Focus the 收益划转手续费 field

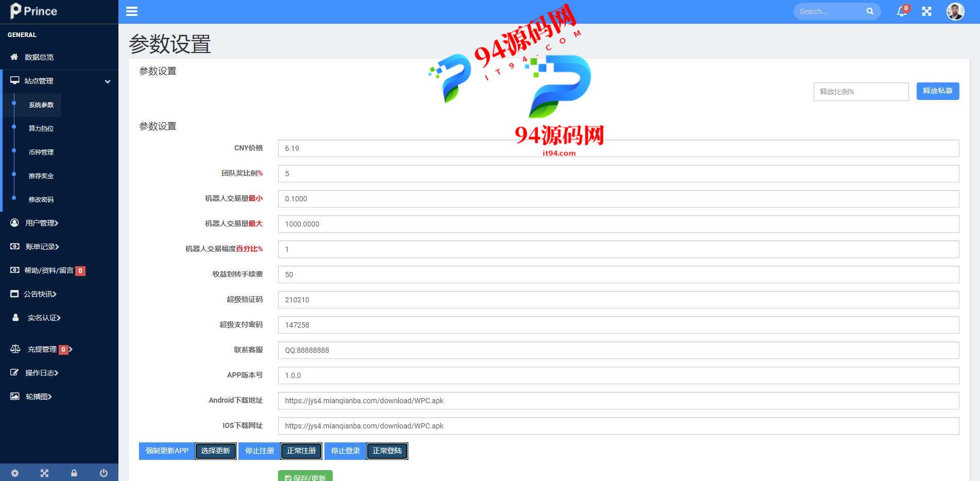point(618,274)
